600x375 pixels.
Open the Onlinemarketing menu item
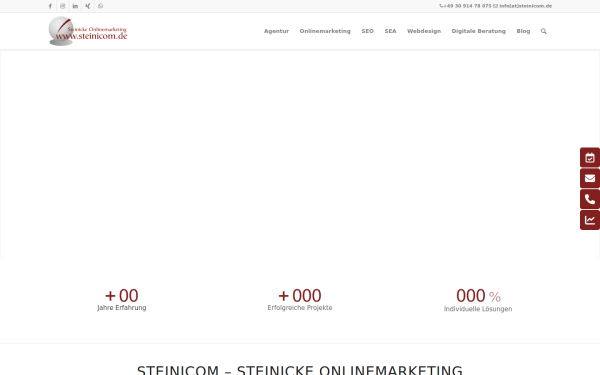[325, 31]
